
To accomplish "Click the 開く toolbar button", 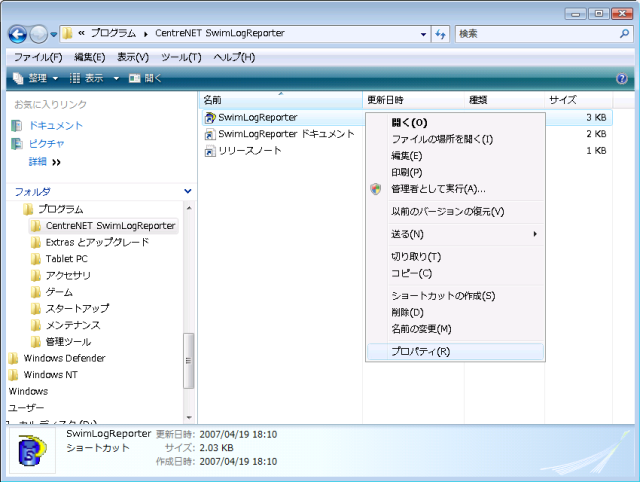I will coord(145,78).
